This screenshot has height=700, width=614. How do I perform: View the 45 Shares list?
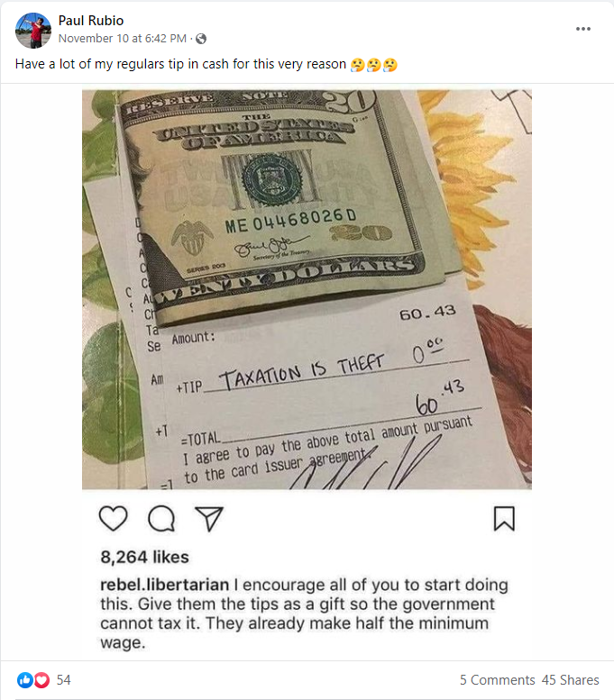coord(570,680)
